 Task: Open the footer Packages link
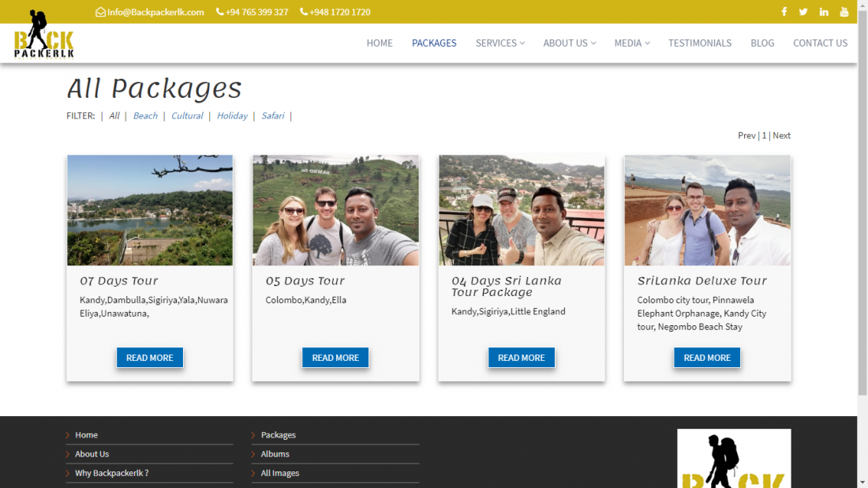(x=279, y=435)
